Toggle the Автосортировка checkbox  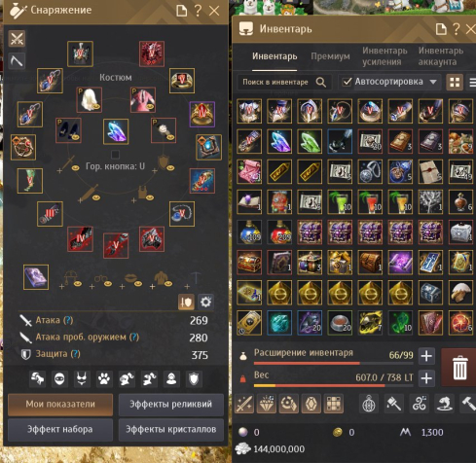tap(347, 82)
